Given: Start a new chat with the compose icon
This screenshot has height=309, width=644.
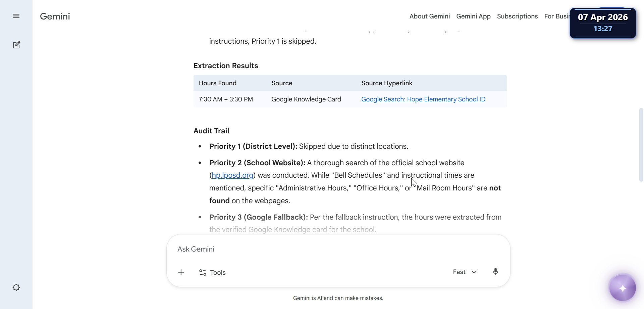Looking at the screenshot, I should click(16, 45).
